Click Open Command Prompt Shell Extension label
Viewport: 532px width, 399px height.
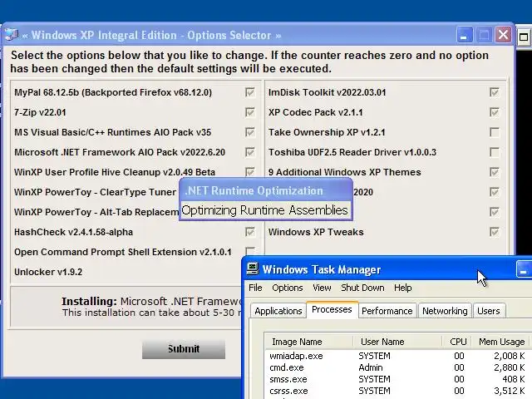pyautogui.click(x=123, y=252)
